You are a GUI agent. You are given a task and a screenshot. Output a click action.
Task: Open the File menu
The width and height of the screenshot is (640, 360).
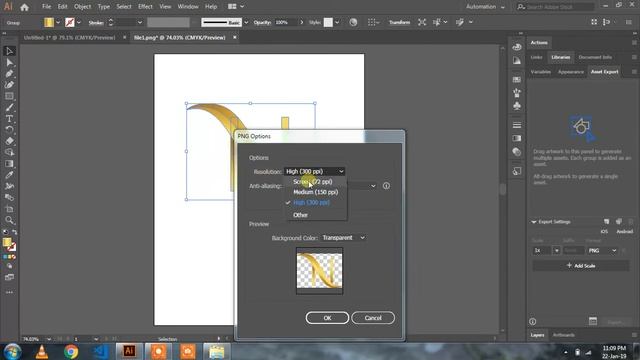[x=47, y=7]
